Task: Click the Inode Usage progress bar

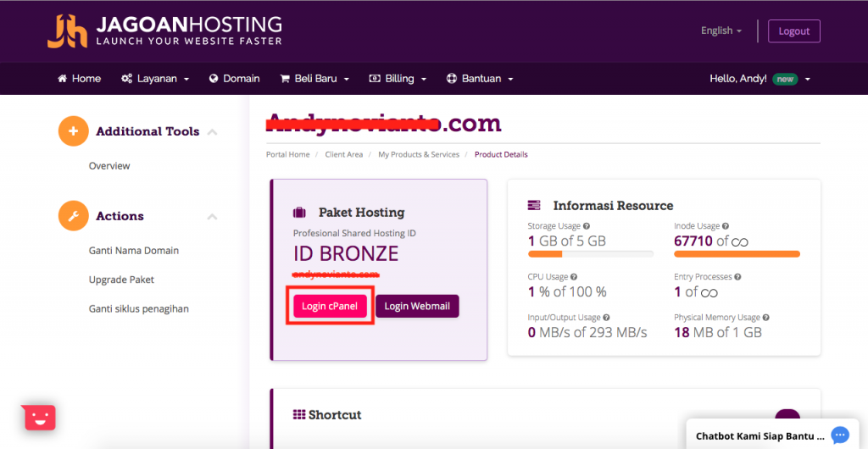Action: click(737, 254)
